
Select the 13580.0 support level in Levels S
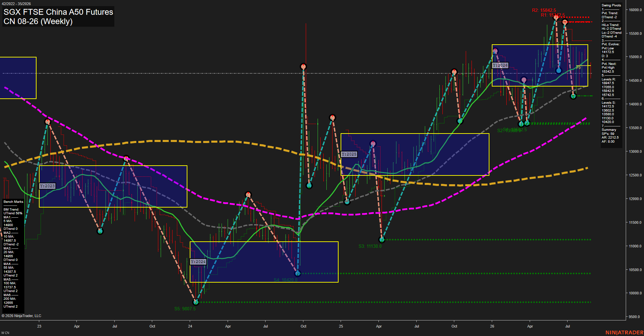[608, 114]
